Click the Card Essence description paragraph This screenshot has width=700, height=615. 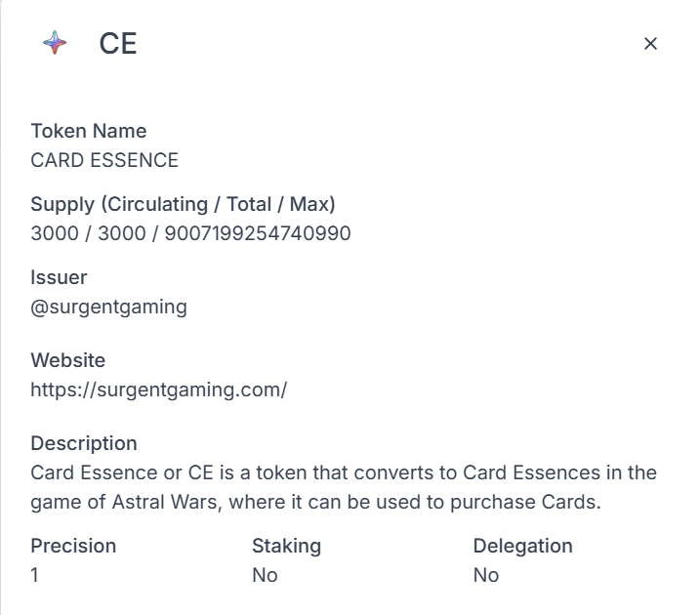tap(344, 487)
